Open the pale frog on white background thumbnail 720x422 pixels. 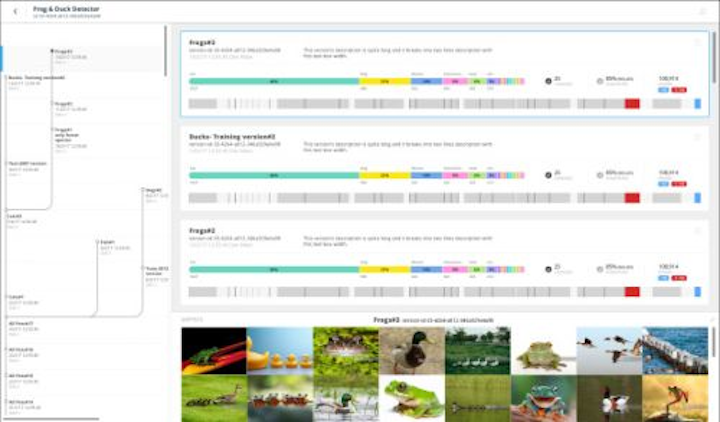pyautogui.click(x=543, y=350)
